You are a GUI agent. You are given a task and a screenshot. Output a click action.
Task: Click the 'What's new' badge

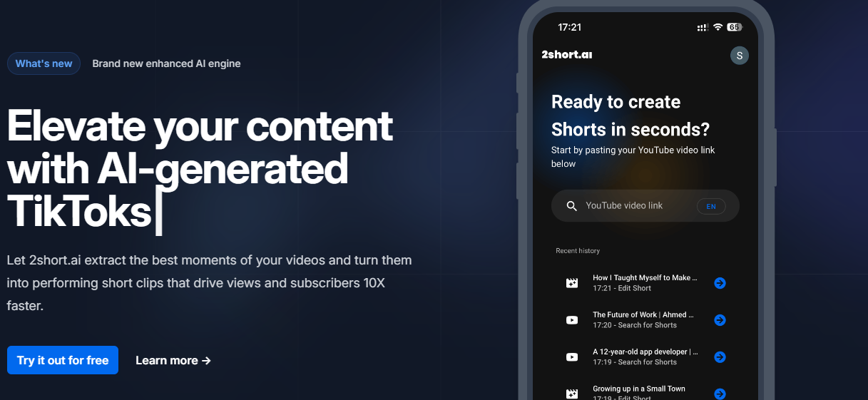pos(44,63)
